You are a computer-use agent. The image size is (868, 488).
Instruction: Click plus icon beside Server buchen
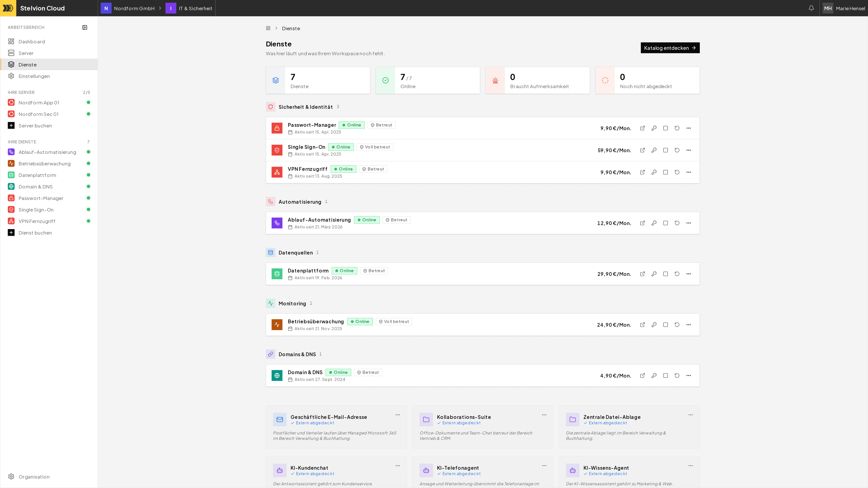(11, 126)
